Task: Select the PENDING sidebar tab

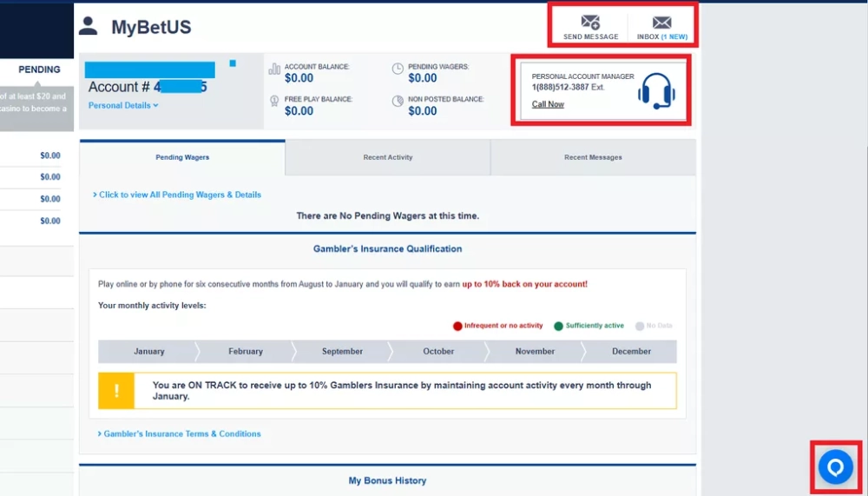Action: tap(39, 69)
